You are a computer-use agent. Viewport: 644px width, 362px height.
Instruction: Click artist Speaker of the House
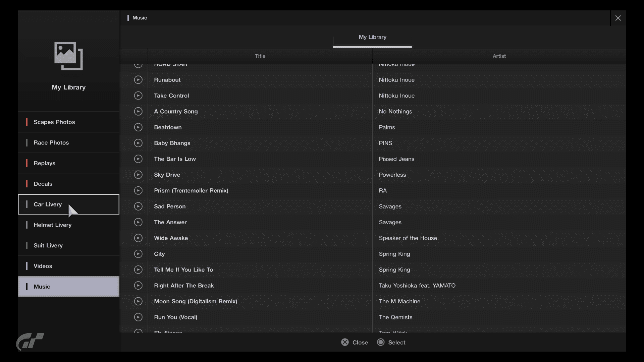pos(408,238)
